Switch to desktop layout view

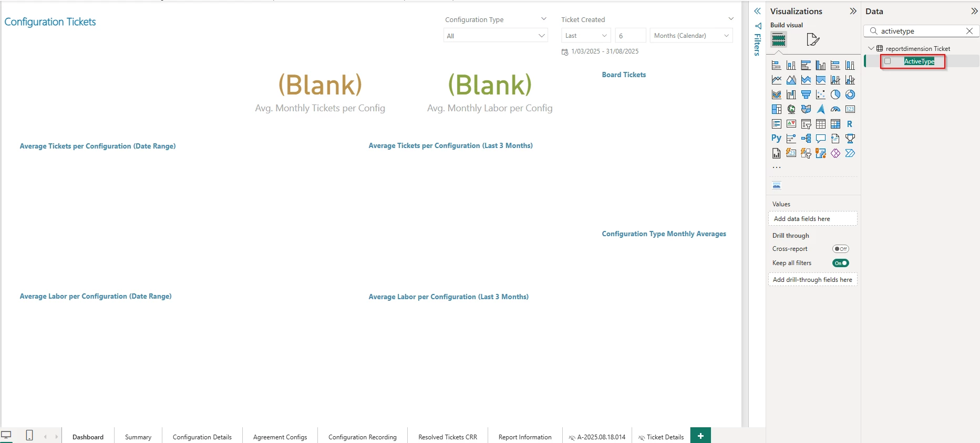(6, 435)
